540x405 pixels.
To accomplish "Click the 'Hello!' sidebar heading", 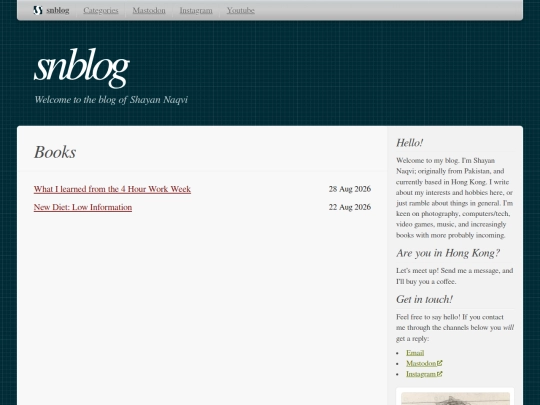I will tap(409, 143).
